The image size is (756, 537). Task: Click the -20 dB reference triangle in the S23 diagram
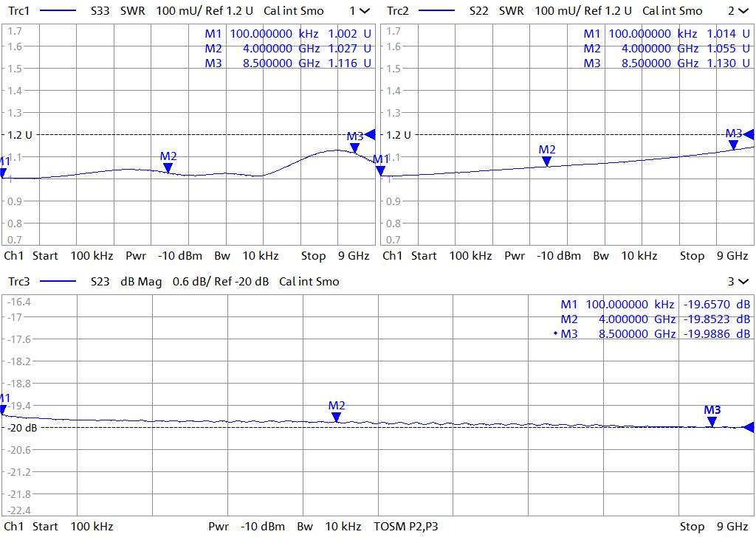(747, 427)
